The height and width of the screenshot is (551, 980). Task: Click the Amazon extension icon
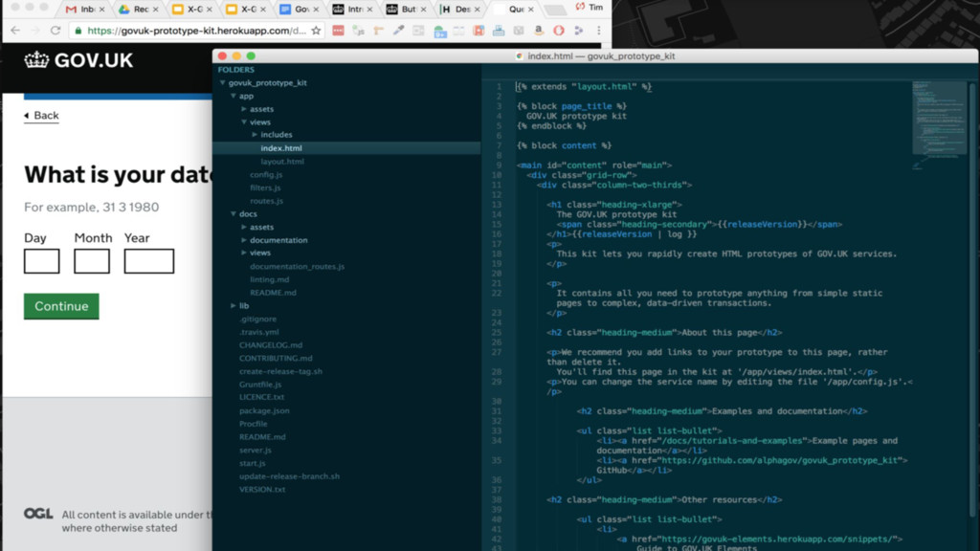coord(538,30)
